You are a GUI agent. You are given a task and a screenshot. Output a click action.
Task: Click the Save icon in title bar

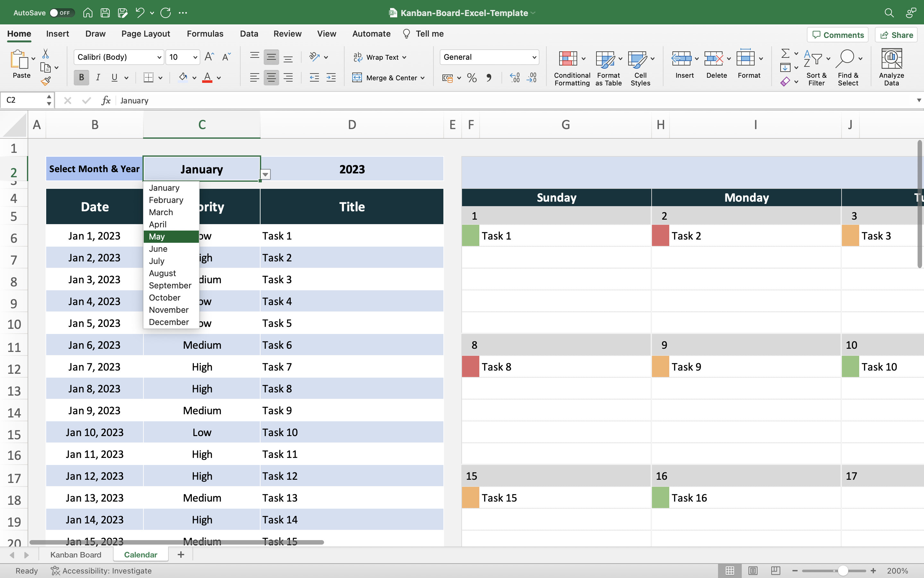[x=105, y=13]
